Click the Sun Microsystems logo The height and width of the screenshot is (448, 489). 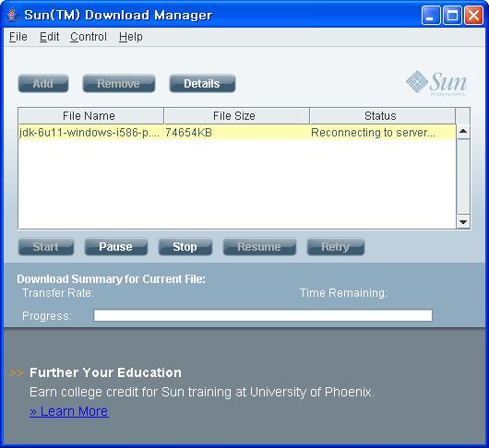coord(436,83)
